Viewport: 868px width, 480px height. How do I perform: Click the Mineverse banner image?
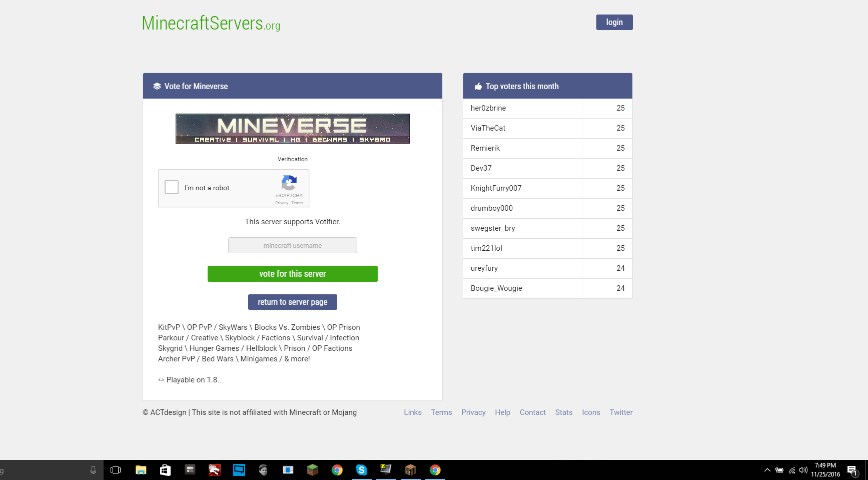click(293, 129)
